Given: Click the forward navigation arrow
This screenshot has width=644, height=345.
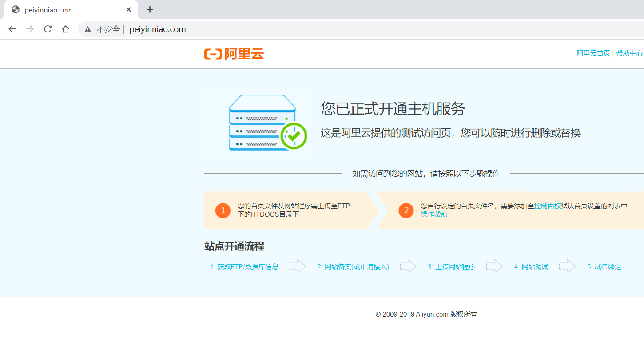Looking at the screenshot, I should 30,29.
